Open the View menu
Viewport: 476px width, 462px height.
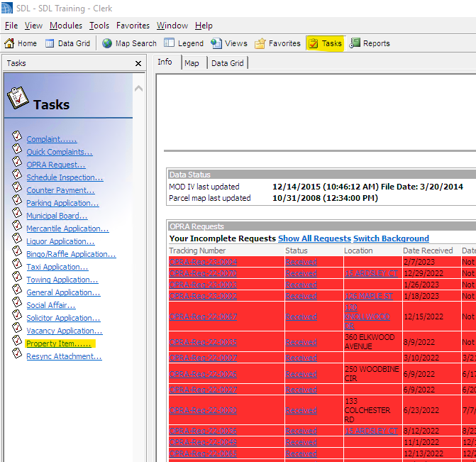33,26
